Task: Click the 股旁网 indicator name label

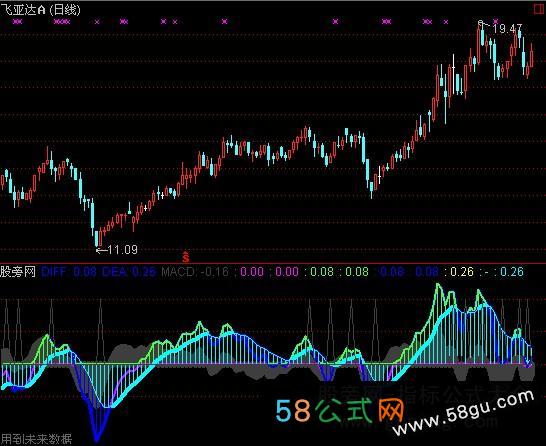Action: (x=18, y=272)
